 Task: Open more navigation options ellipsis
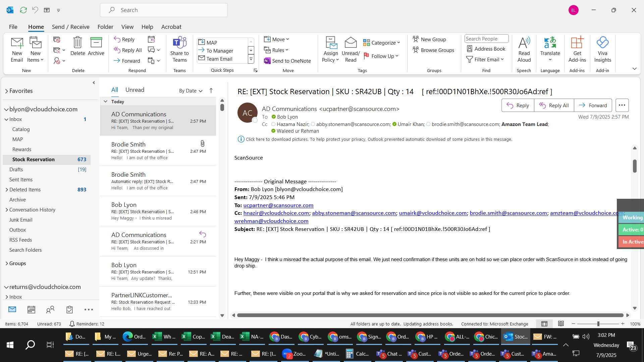pyautogui.click(x=89, y=309)
